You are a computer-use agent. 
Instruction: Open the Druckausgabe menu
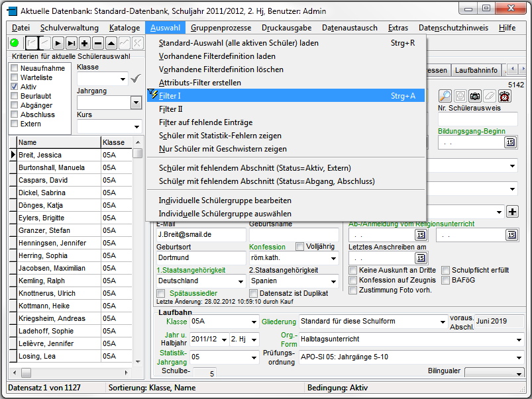click(x=286, y=28)
